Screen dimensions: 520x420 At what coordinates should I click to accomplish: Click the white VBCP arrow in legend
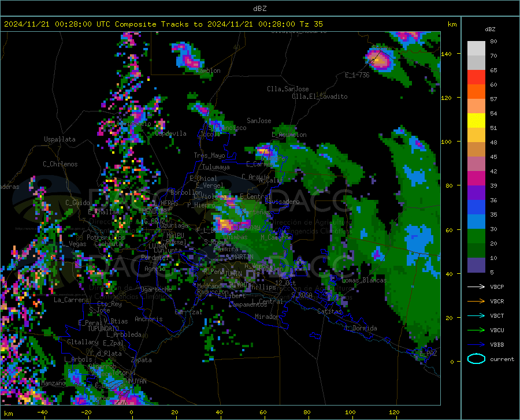[476, 287]
